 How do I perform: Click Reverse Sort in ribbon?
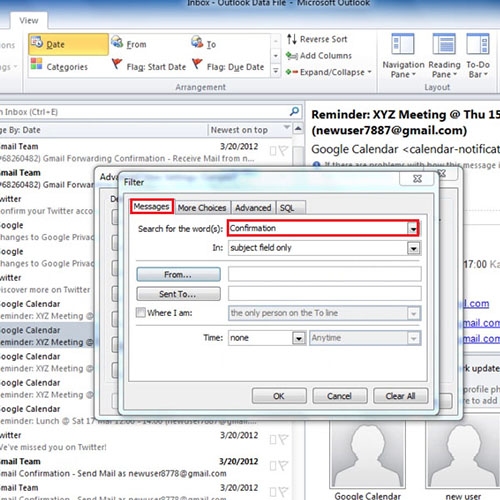317,39
